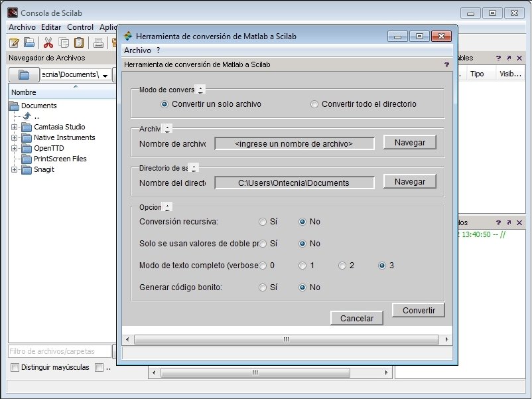Click the Scilab console app icon

(x=13, y=13)
